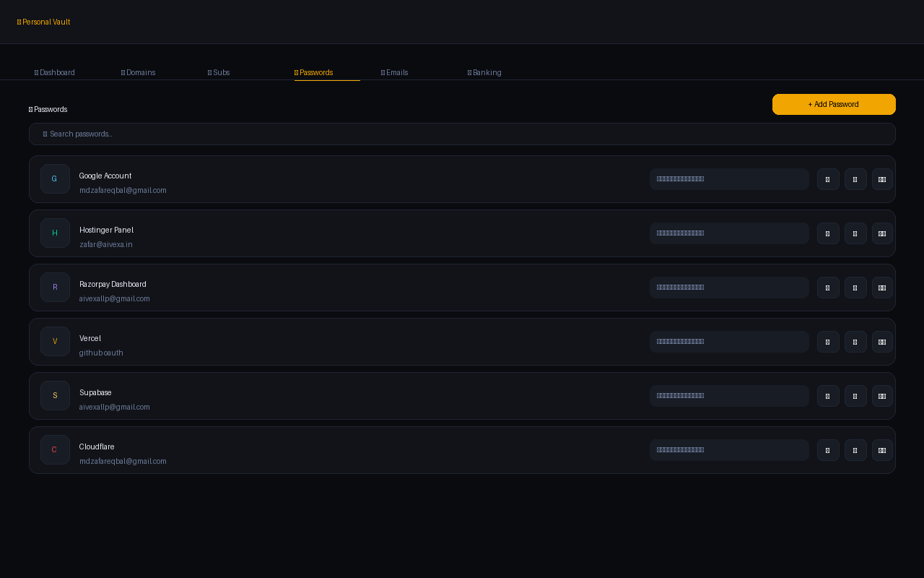This screenshot has height=578, width=924.
Task: Click the Supabase entry title
Action: (x=95, y=392)
